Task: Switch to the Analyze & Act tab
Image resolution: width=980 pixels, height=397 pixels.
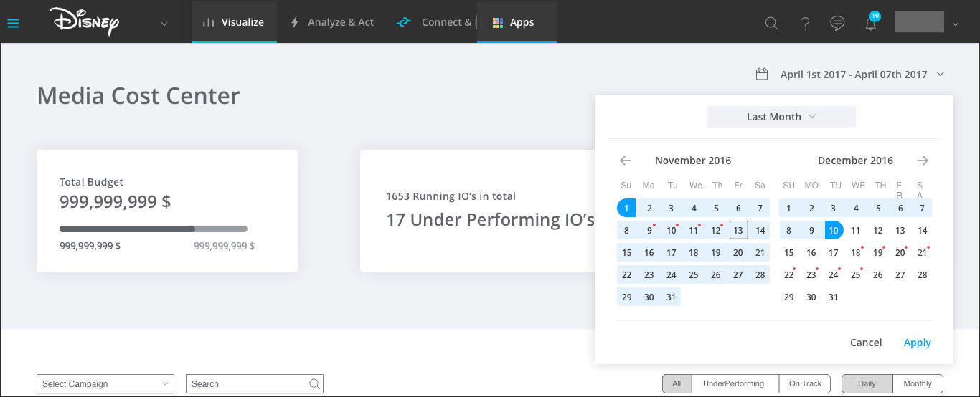Action: pos(332,22)
